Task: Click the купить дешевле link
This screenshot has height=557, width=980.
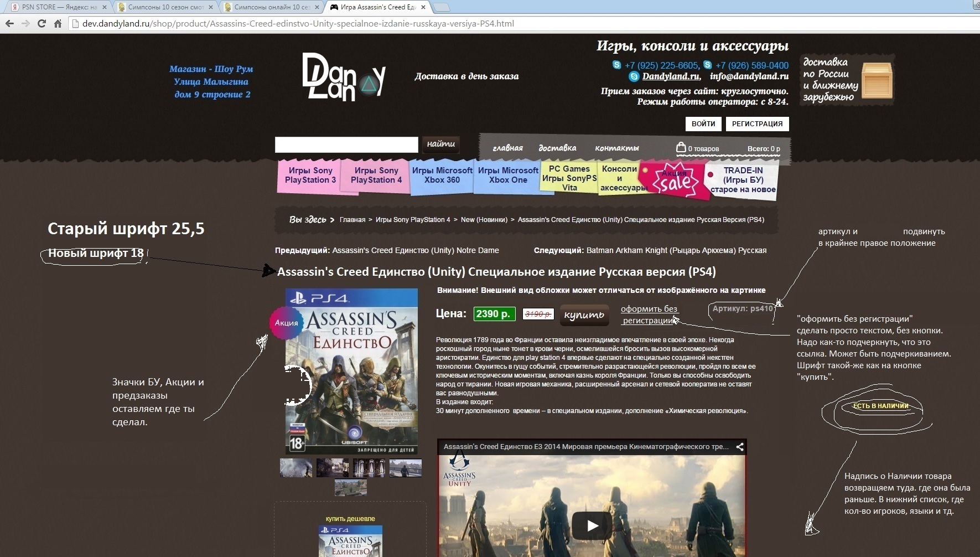Action: click(350, 519)
